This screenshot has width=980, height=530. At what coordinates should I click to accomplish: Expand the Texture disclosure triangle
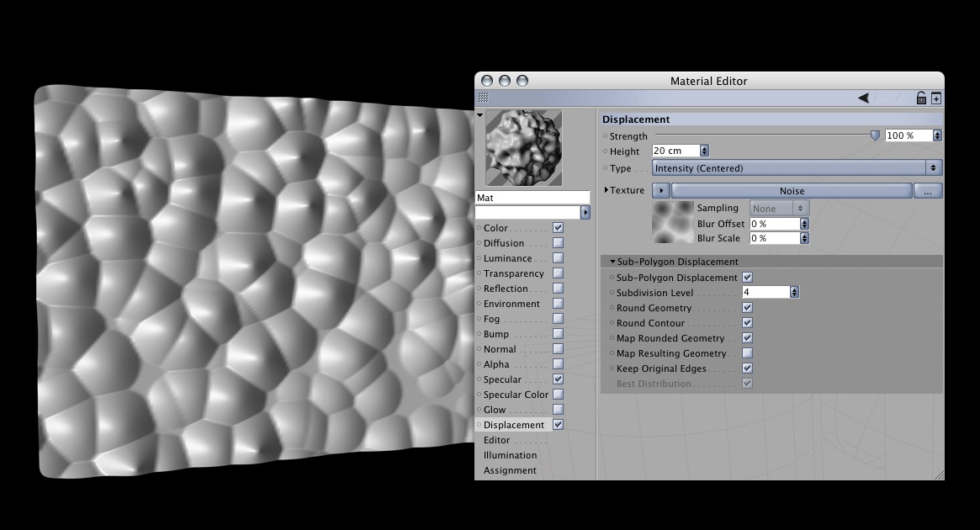pos(607,190)
